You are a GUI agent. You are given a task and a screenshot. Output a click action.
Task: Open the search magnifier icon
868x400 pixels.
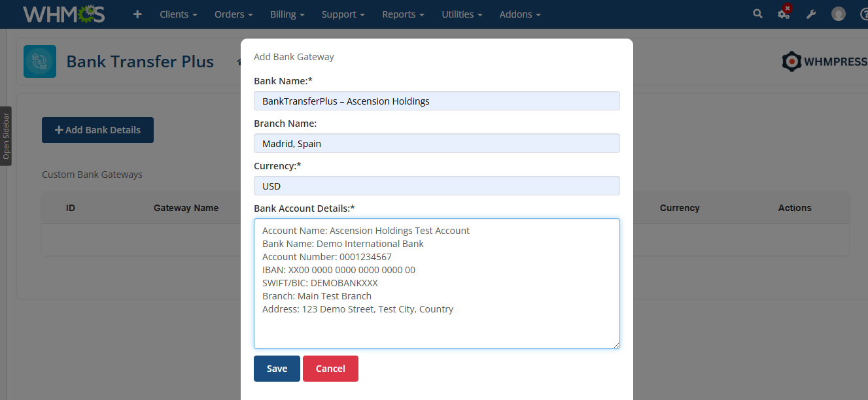tap(757, 14)
